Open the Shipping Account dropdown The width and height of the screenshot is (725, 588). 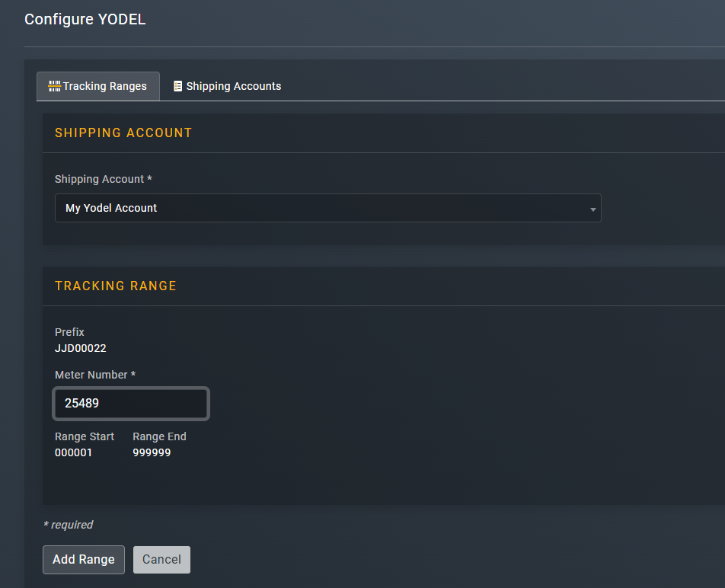[x=327, y=208]
